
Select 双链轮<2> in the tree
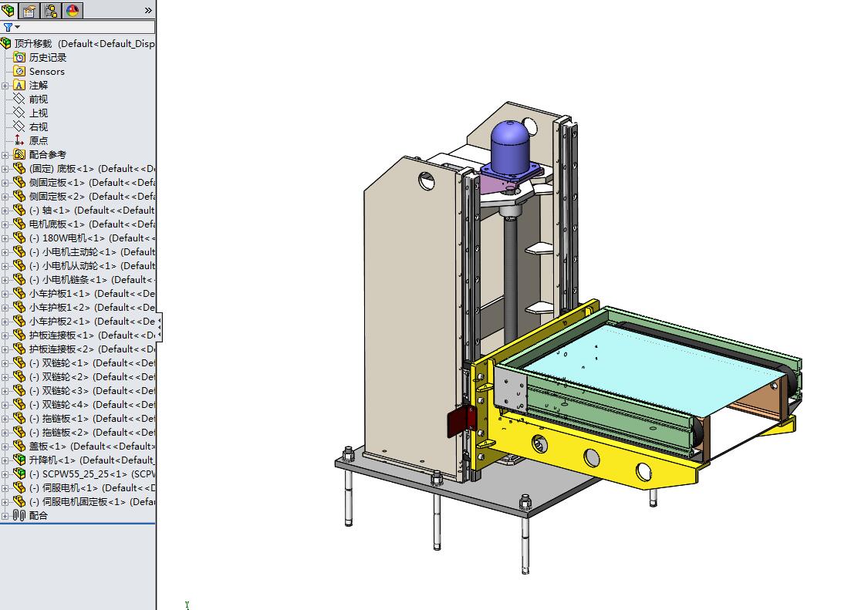[x=92, y=376]
